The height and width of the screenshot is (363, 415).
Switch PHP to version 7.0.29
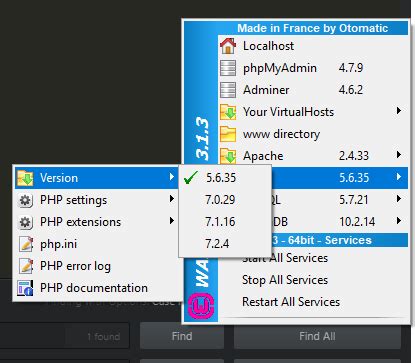click(225, 200)
